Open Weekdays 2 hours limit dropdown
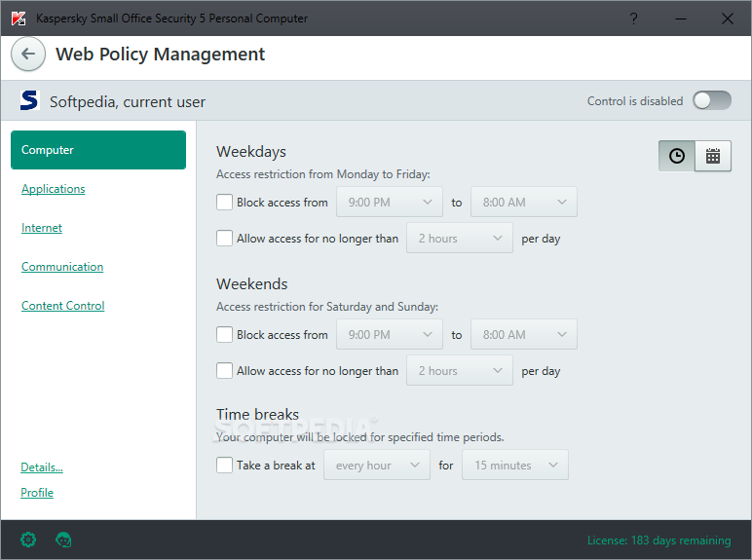The width and height of the screenshot is (752, 560). pos(460,238)
